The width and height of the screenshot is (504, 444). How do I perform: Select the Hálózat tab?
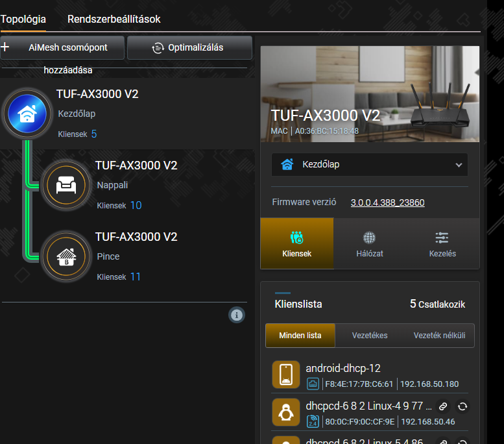(370, 243)
